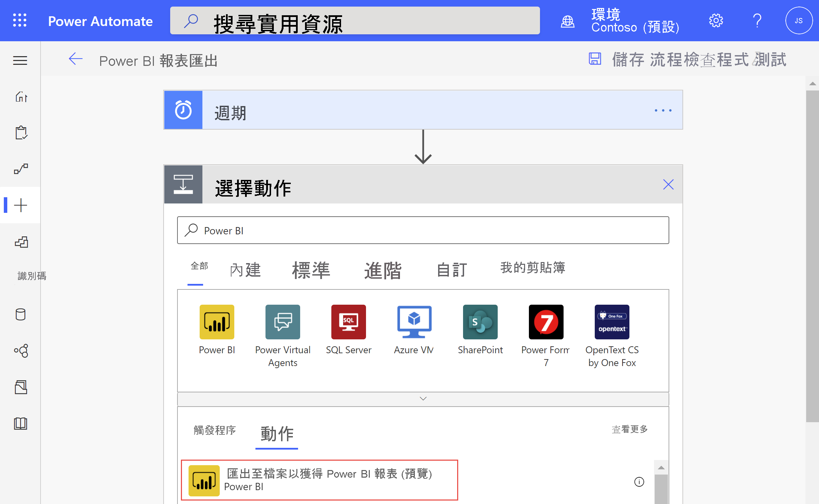
Task: Open the environment globe icon
Action: click(x=567, y=21)
